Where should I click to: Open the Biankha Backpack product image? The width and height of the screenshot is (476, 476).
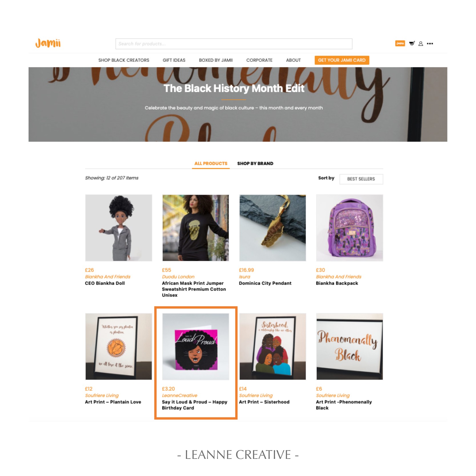point(350,228)
